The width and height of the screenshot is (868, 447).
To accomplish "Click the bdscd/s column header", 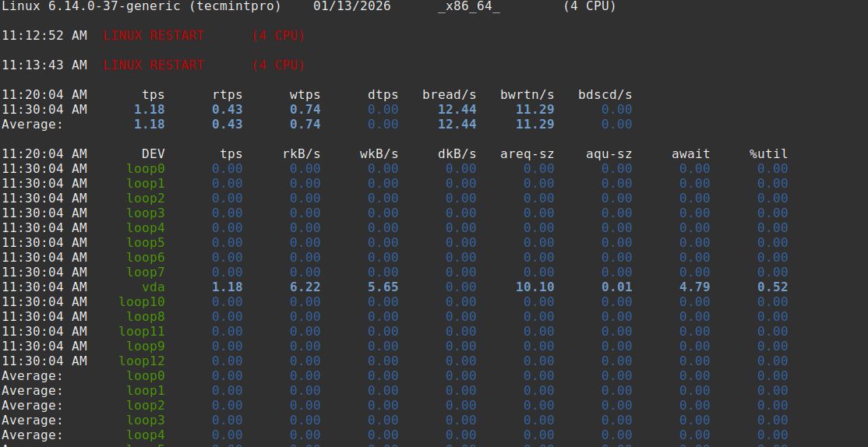I will [x=605, y=94].
